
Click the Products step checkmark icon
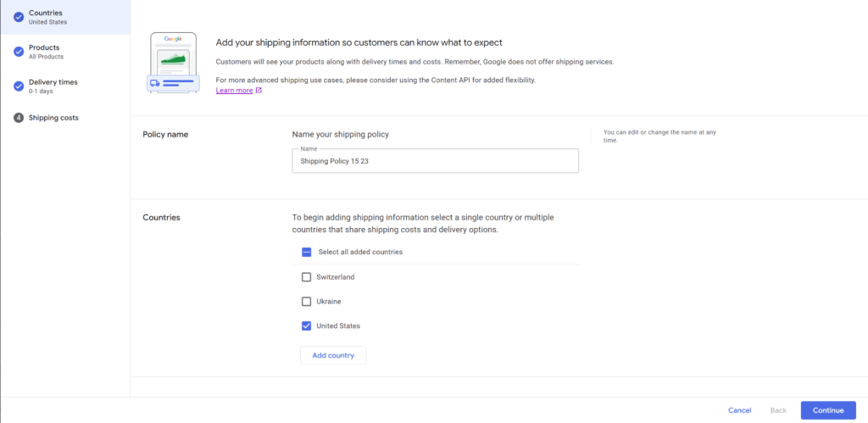tap(19, 52)
